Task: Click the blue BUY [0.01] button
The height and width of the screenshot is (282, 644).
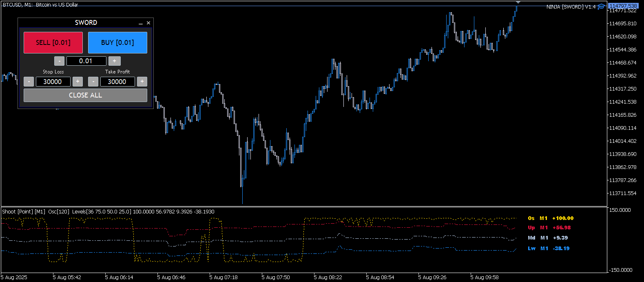Action: point(117,42)
